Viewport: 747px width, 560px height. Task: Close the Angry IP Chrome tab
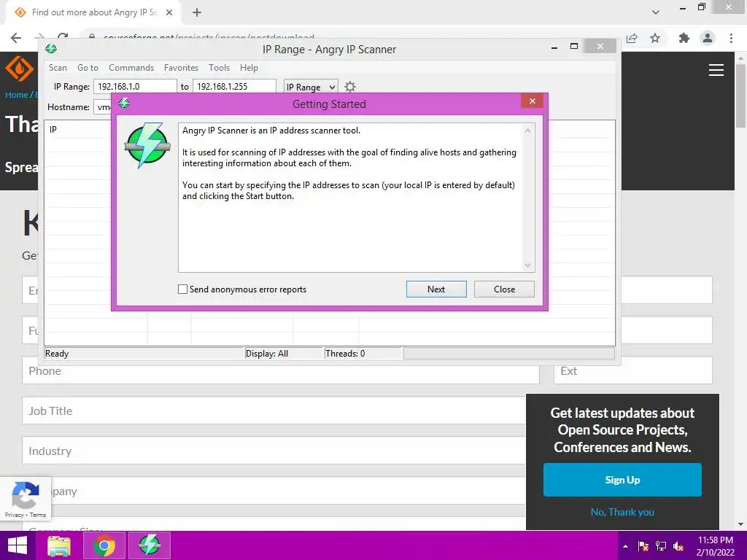point(169,12)
